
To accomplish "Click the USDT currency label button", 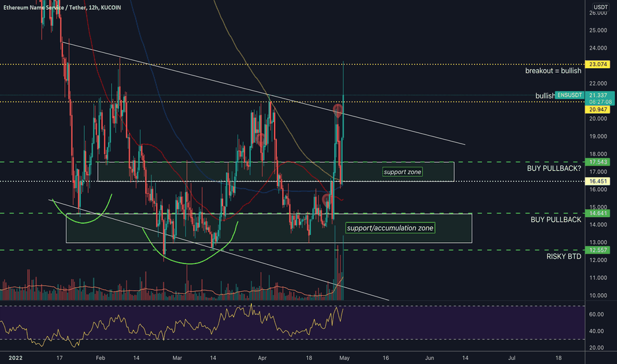I will tap(600, 7).
